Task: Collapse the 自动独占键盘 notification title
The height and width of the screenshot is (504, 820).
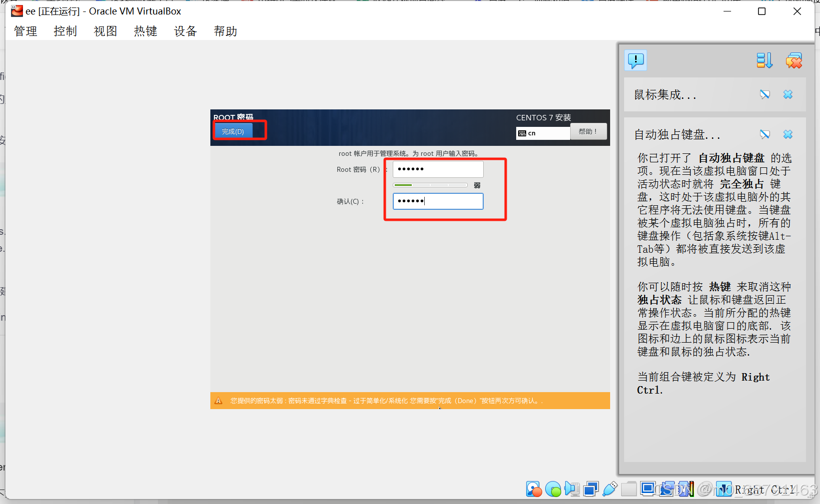Action: point(677,134)
